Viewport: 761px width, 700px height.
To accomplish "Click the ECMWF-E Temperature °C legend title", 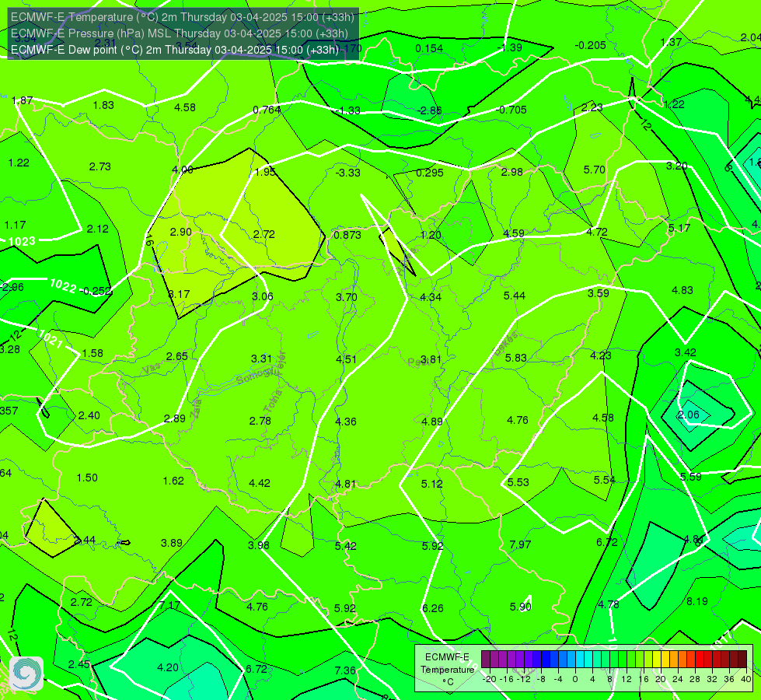I will pos(447,670).
